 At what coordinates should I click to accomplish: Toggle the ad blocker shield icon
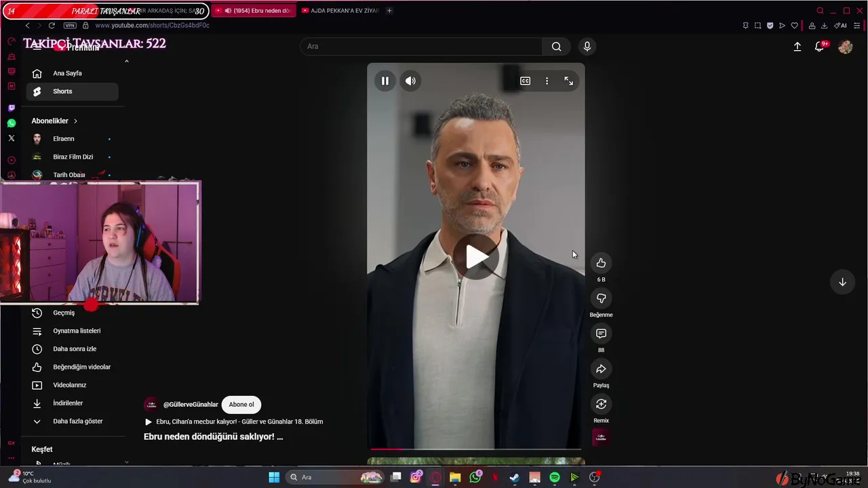tap(770, 26)
